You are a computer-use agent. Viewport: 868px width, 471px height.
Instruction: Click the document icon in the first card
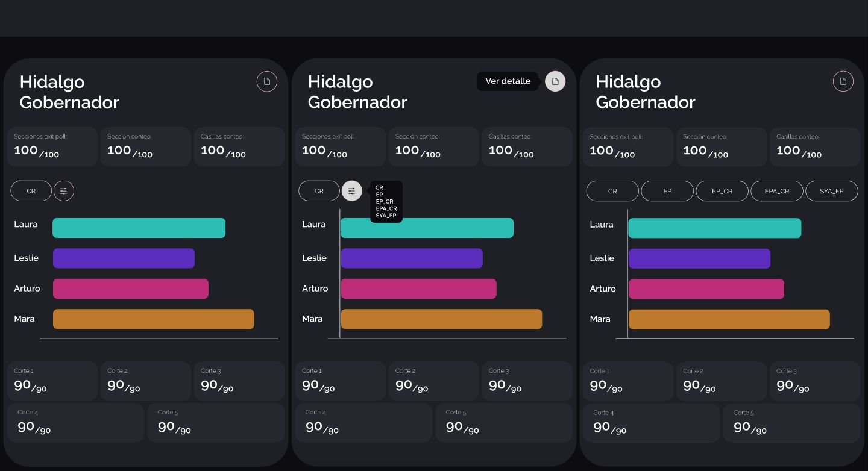coord(267,81)
